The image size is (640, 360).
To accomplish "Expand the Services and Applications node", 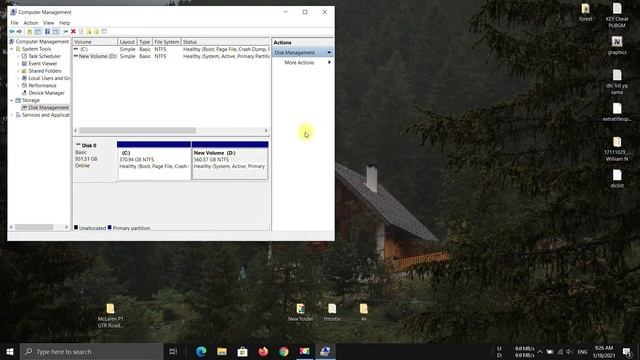I will pyautogui.click(x=12, y=115).
